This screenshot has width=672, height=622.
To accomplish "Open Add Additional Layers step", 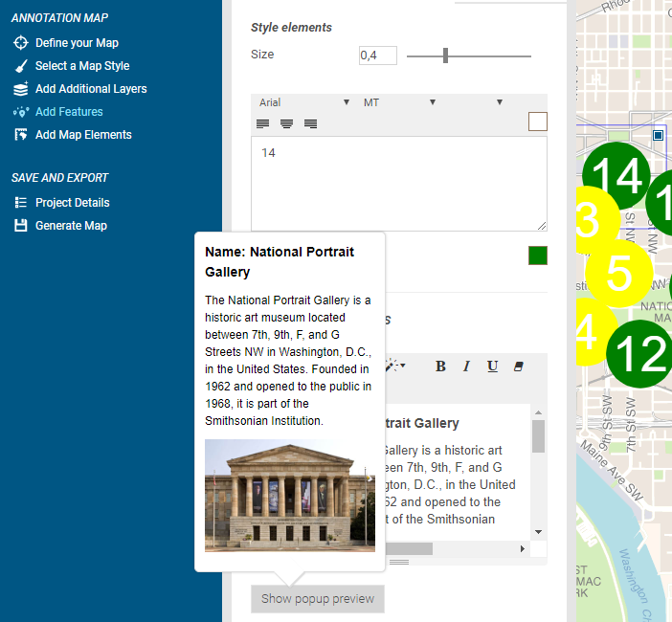I will (91, 89).
